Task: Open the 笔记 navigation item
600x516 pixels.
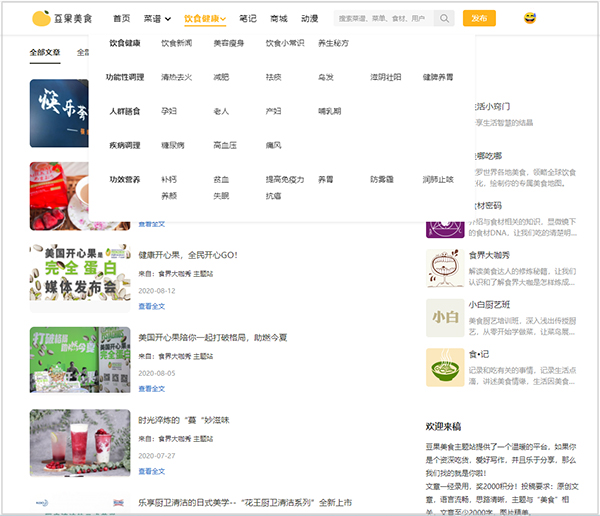Action: coord(248,18)
